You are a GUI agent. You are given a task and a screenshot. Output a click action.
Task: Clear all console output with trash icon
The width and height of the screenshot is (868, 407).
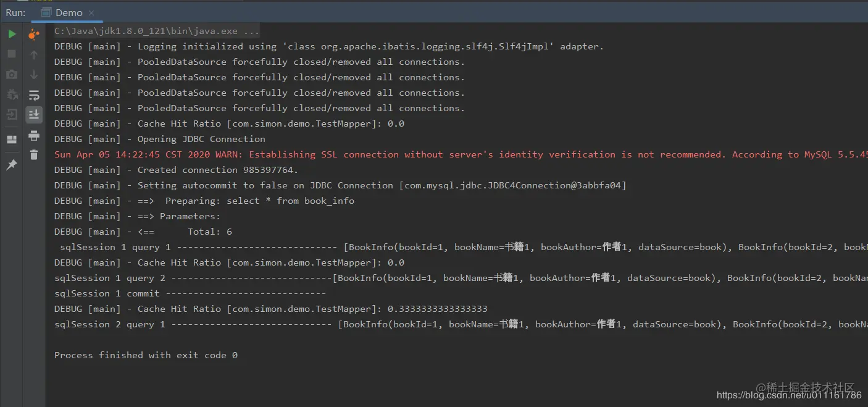34,155
